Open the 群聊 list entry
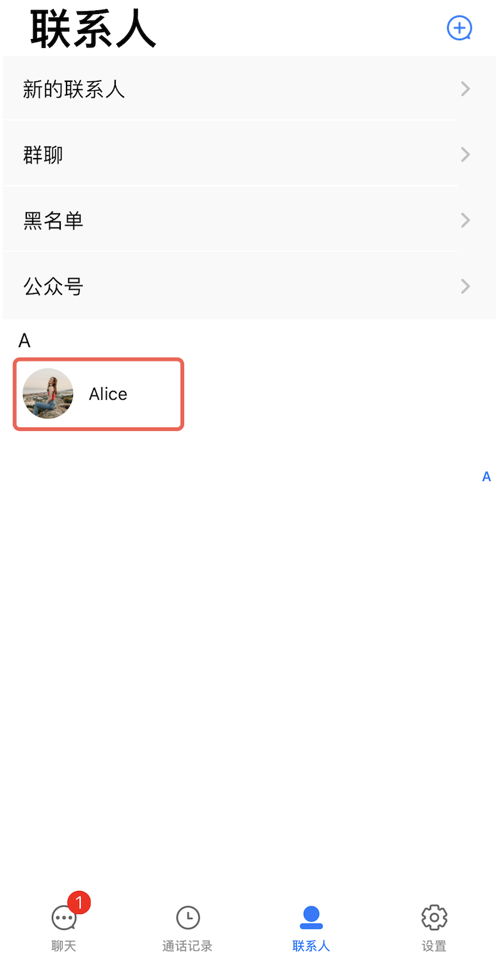This screenshot has height=980, width=499. click(44, 155)
